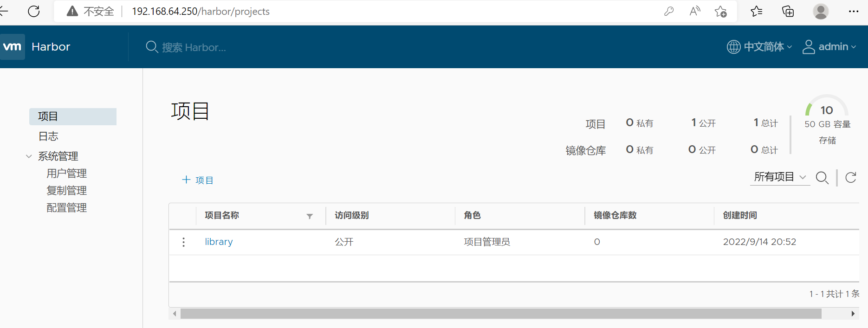This screenshot has height=328, width=868.
Task: Open 用户管理 in the sidebar
Action: click(67, 174)
